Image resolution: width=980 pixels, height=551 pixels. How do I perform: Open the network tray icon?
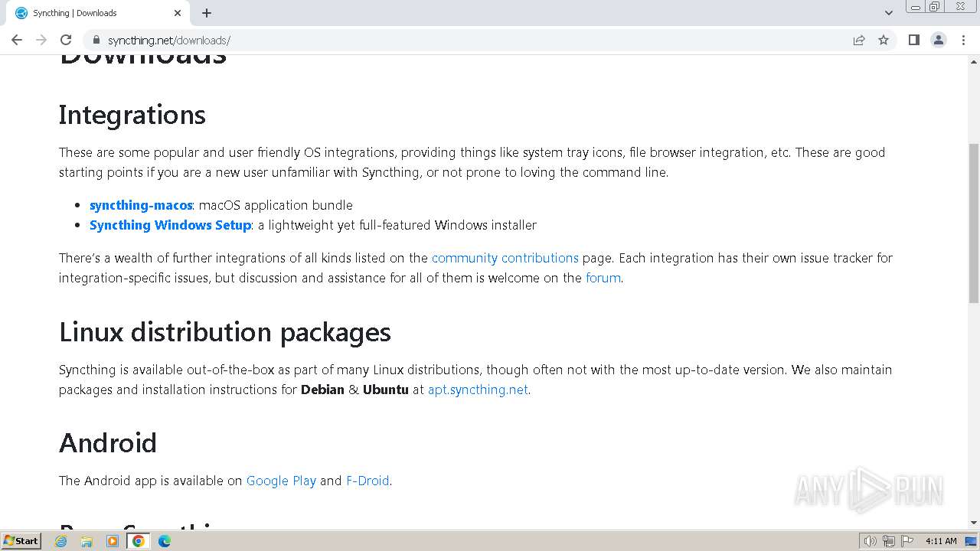click(x=889, y=541)
